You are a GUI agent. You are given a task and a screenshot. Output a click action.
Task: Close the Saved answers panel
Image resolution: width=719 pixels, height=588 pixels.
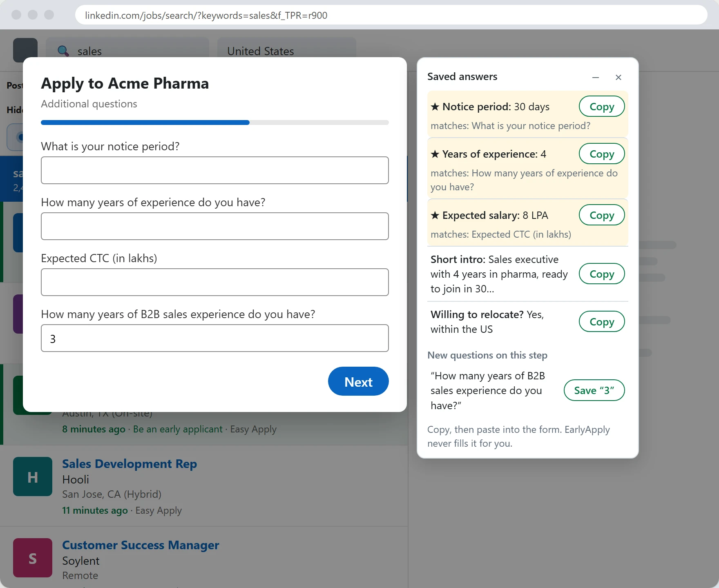(x=619, y=77)
